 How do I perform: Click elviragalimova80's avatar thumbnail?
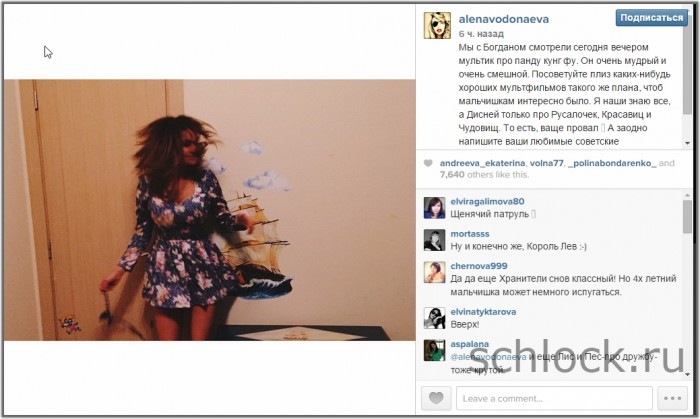(434, 208)
